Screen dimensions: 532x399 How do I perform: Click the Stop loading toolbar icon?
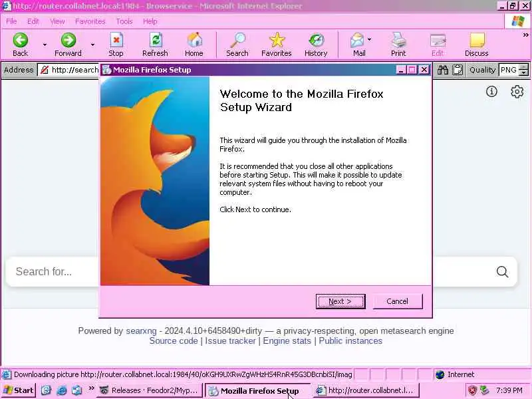pyautogui.click(x=116, y=41)
